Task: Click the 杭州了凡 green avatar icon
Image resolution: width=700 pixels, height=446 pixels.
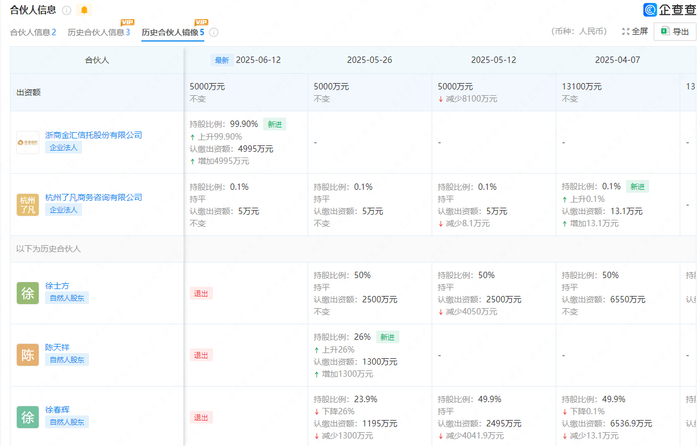Action: [27, 203]
